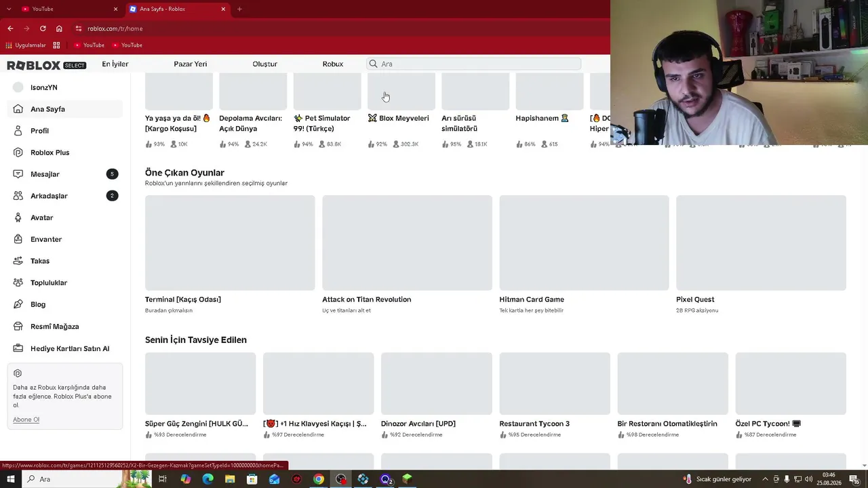Open the Pixel Quest thumbnail
The width and height of the screenshot is (868, 488).
tap(761, 243)
